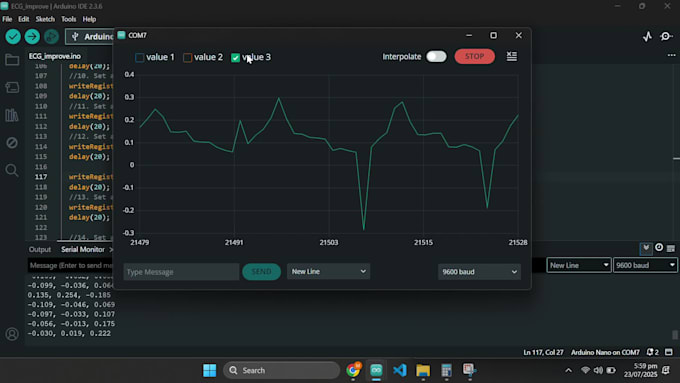Select the Serial Monitor tab

click(82, 249)
